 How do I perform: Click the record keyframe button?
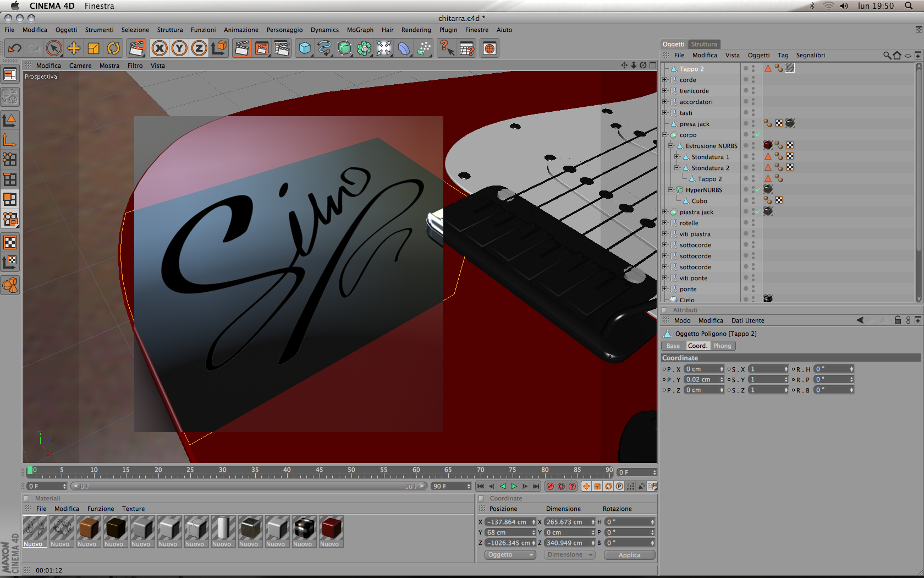(550, 487)
